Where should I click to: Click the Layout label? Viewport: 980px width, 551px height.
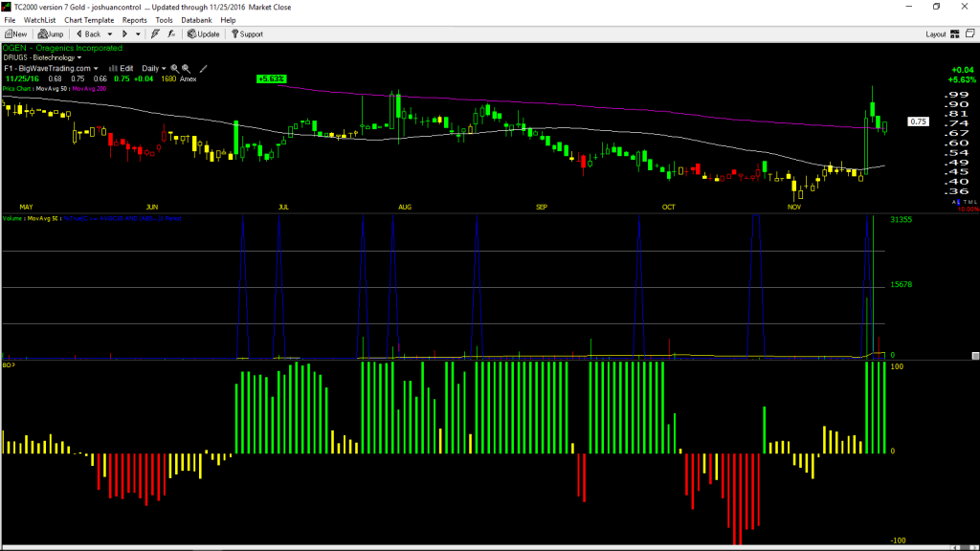pos(936,34)
